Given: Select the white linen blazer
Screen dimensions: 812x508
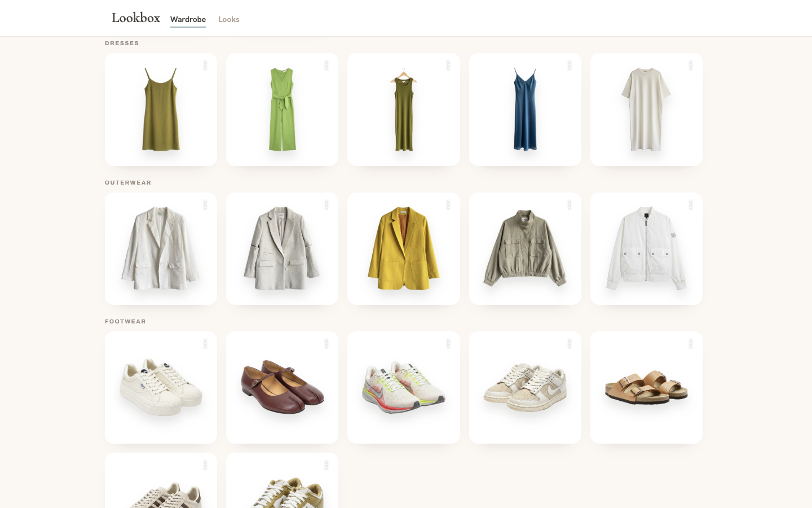Looking at the screenshot, I should click(161, 248).
